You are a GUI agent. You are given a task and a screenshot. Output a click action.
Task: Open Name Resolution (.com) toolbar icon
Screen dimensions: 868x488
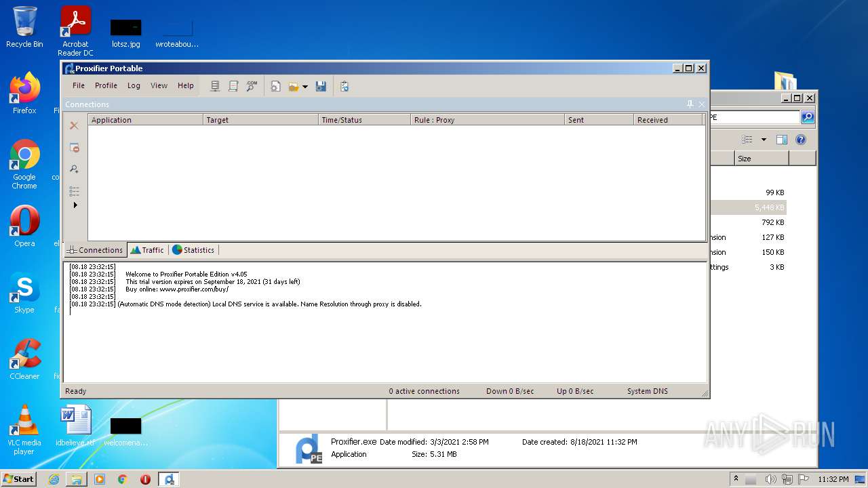point(252,86)
